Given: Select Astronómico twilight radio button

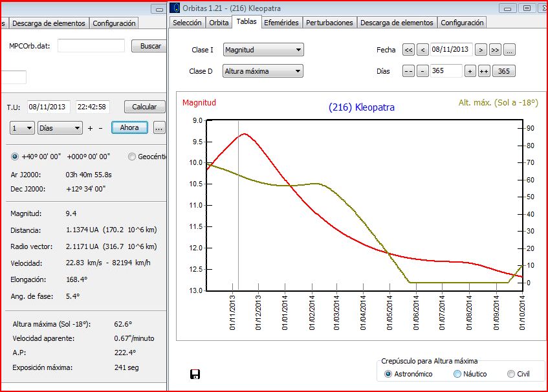Looking at the screenshot, I should pos(388,374).
